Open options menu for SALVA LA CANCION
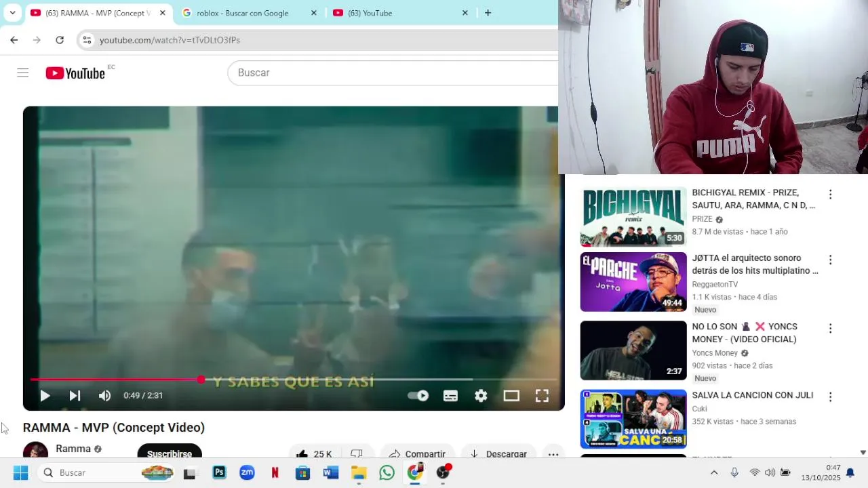Viewport: 868px width, 488px height. [x=830, y=396]
